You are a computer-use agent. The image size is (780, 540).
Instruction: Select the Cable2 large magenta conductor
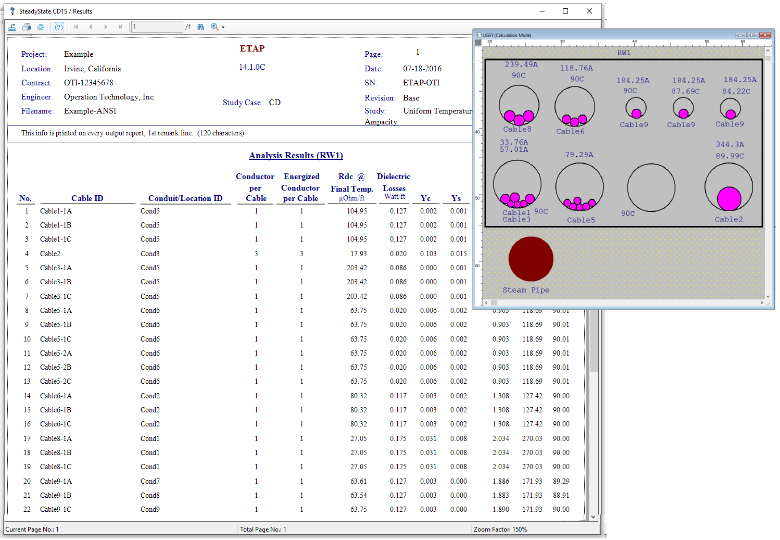729,198
